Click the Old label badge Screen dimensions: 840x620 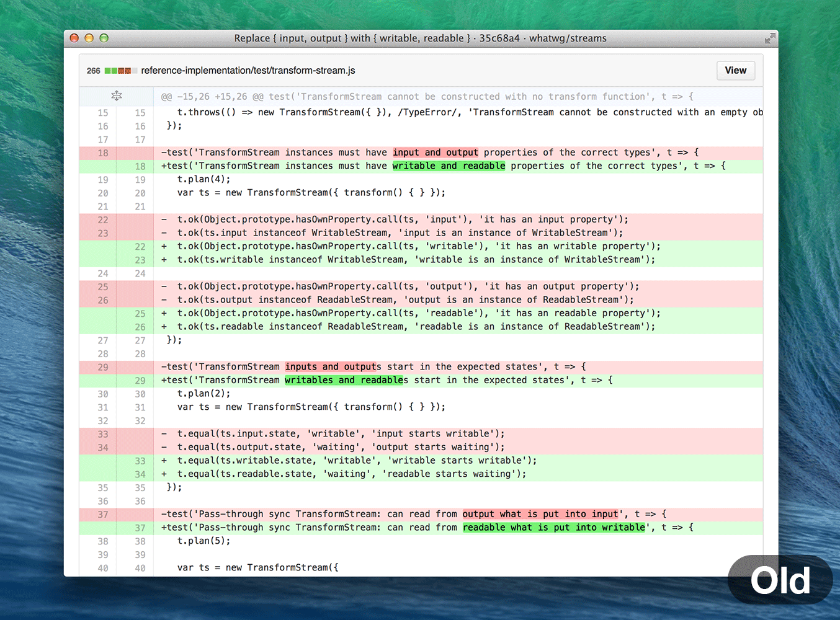tap(780, 580)
